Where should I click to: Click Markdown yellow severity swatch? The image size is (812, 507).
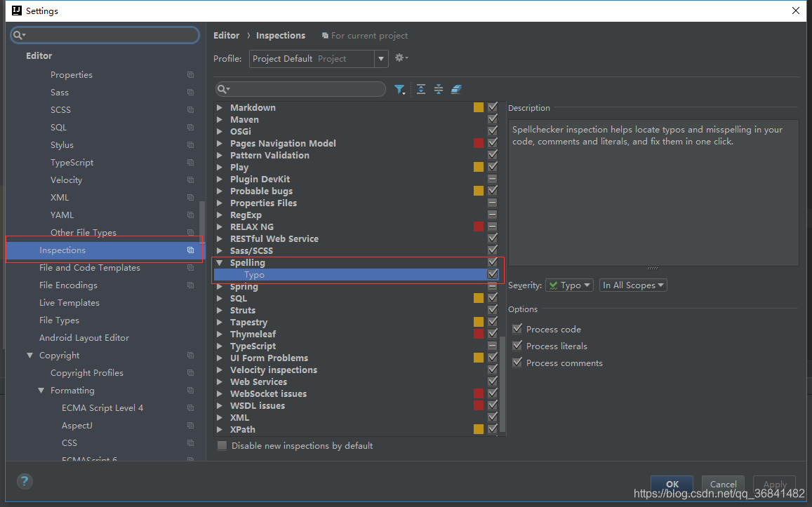coord(479,107)
